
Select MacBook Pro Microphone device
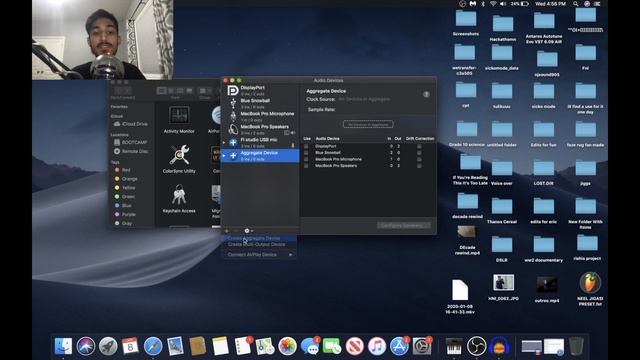point(260,116)
